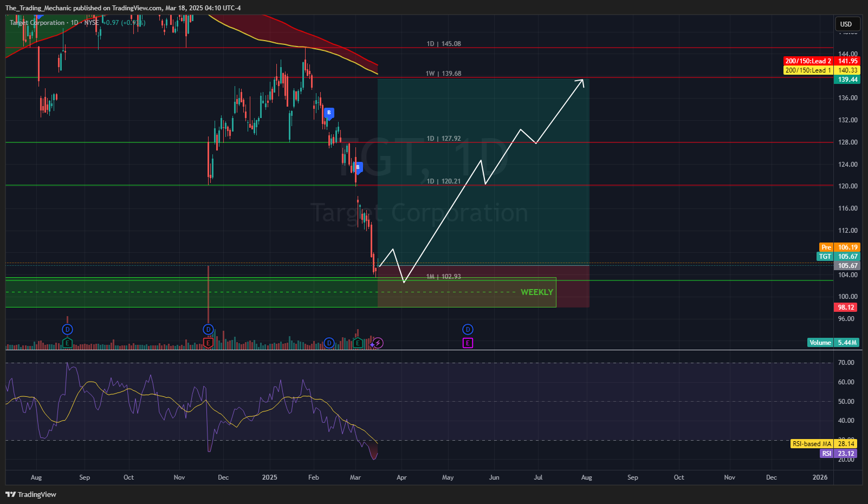Image resolution: width=868 pixels, height=504 pixels.
Task: Select the dividend D marker under February
Action: click(x=329, y=343)
